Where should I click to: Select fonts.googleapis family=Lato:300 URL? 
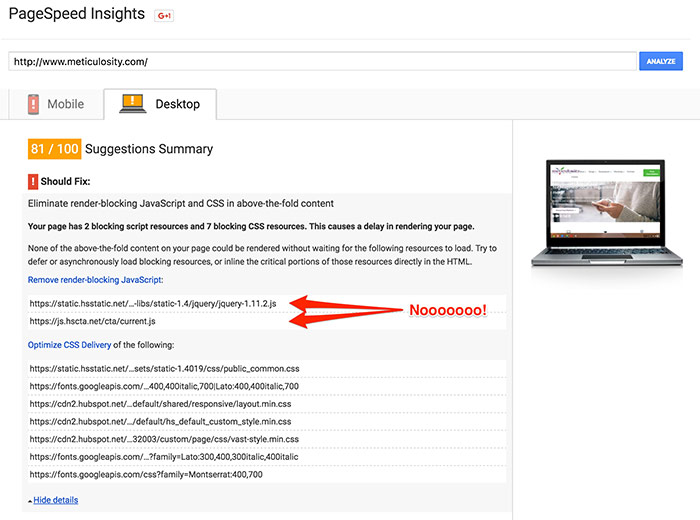click(164, 457)
